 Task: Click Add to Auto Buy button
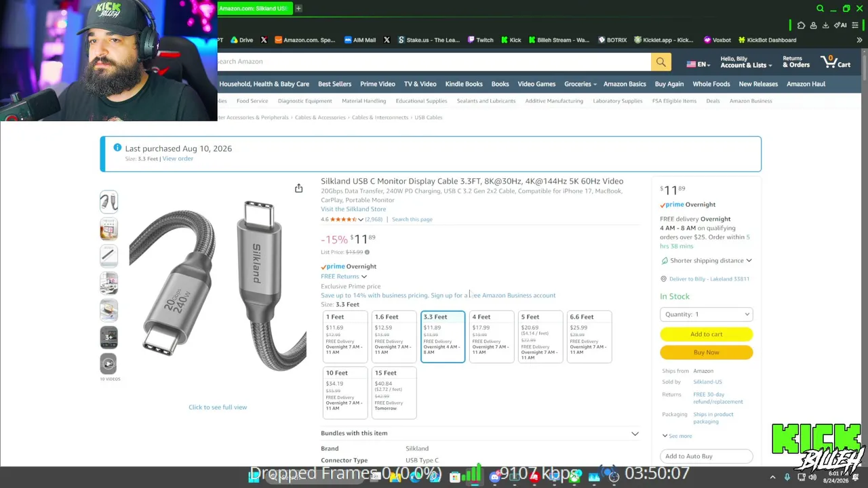706,456
